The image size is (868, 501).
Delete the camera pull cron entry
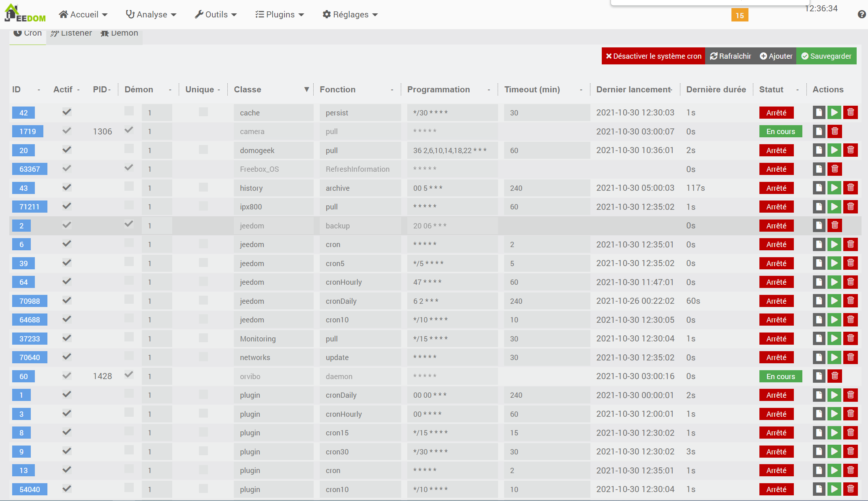(834, 132)
